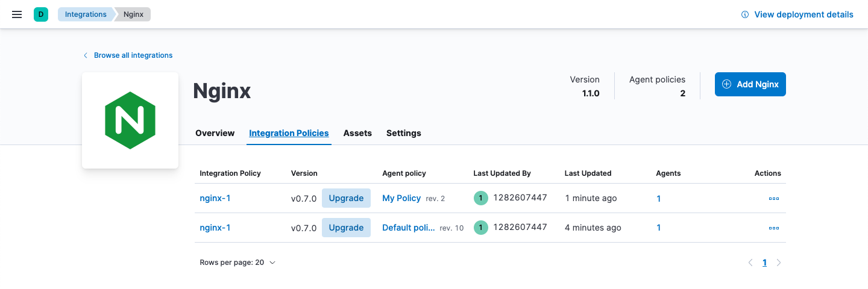Open the hamburger navigation menu
This screenshot has width=868, height=289.
click(17, 14)
